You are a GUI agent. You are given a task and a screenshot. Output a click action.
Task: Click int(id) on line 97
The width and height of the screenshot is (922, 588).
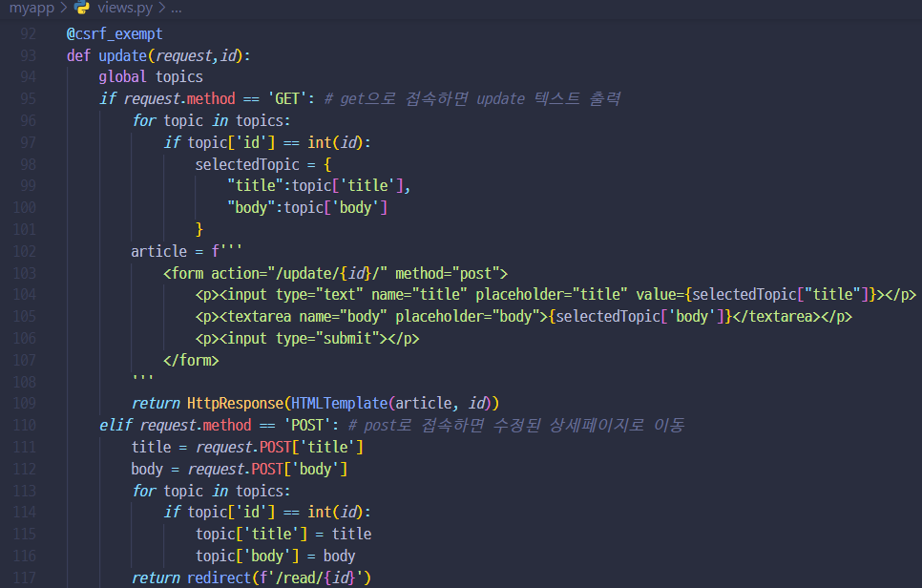pos(335,143)
